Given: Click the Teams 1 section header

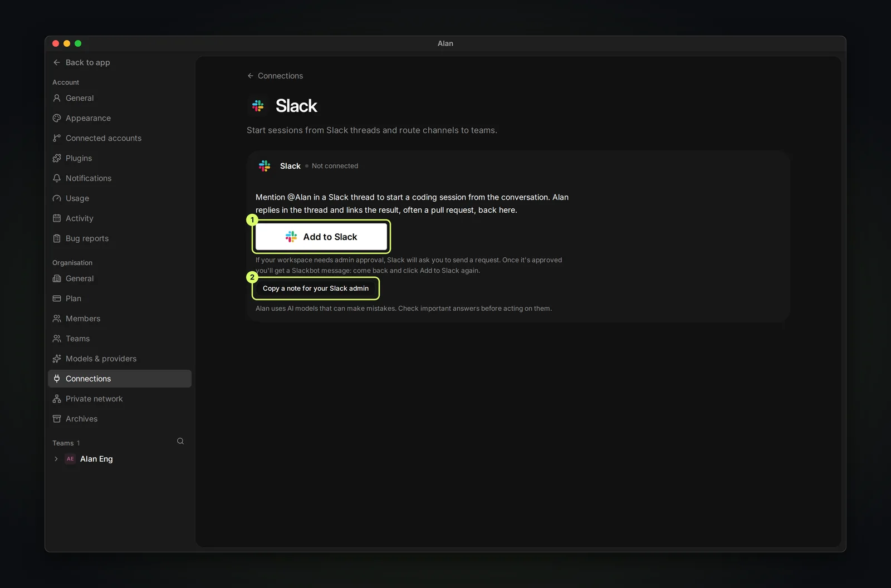Looking at the screenshot, I should (x=66, y=443).
